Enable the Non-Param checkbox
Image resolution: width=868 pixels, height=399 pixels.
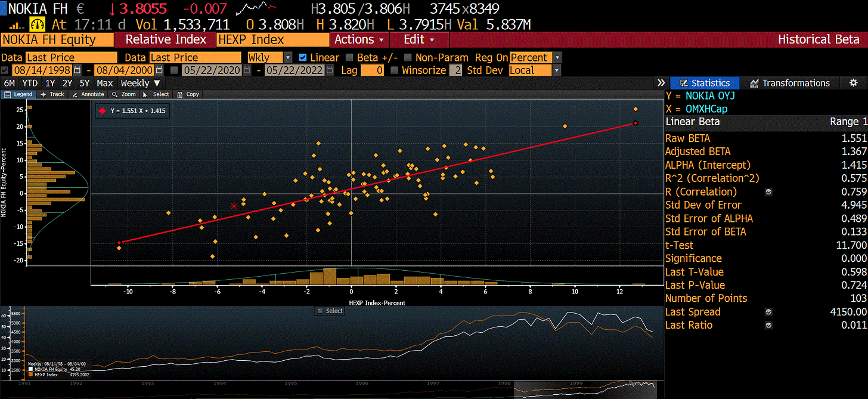click(x=408, y=58)
